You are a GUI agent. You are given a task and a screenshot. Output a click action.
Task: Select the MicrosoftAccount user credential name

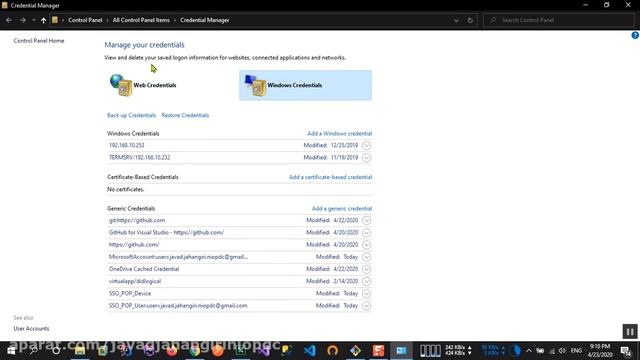pyautogui.click(x=178, y=257)
